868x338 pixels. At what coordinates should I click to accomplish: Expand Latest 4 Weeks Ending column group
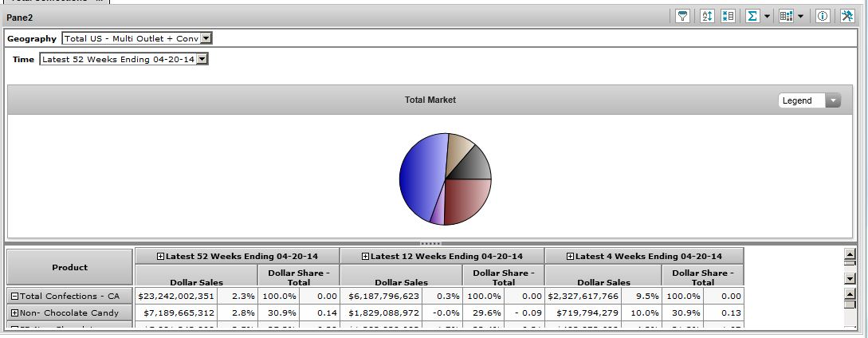(x=571, y=256)
